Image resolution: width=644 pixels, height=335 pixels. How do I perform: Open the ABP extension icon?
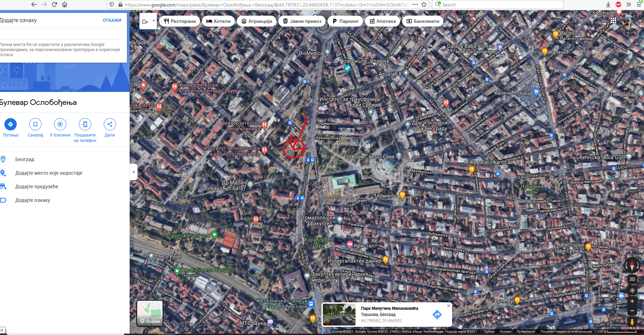tap(618, 4)
